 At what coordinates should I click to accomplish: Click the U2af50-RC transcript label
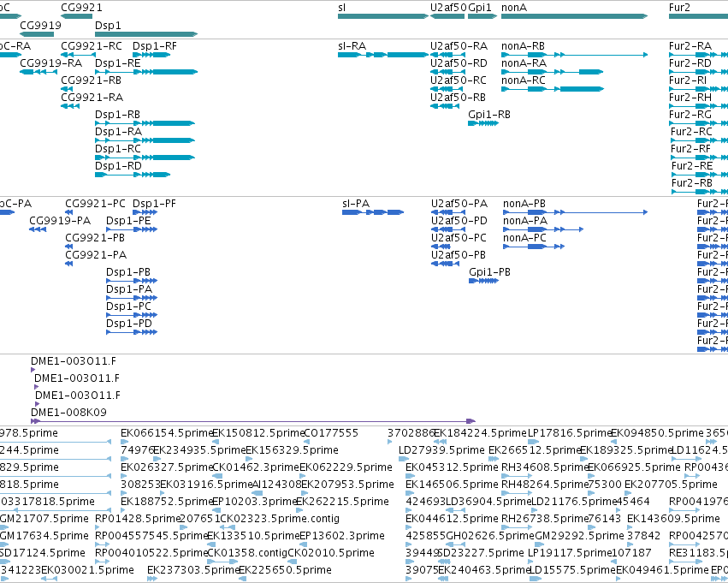pos(459,80)
